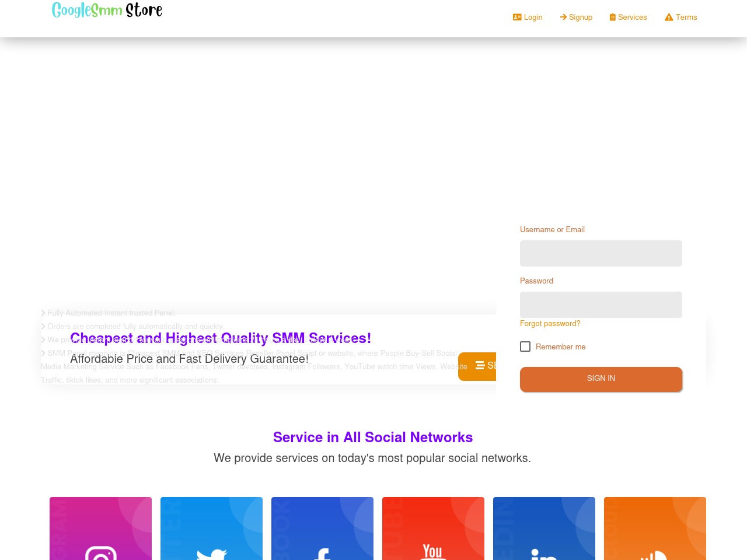Focus the Username or Email field
The width and height of the screenshot is (747, 560).
click(601, 253)
